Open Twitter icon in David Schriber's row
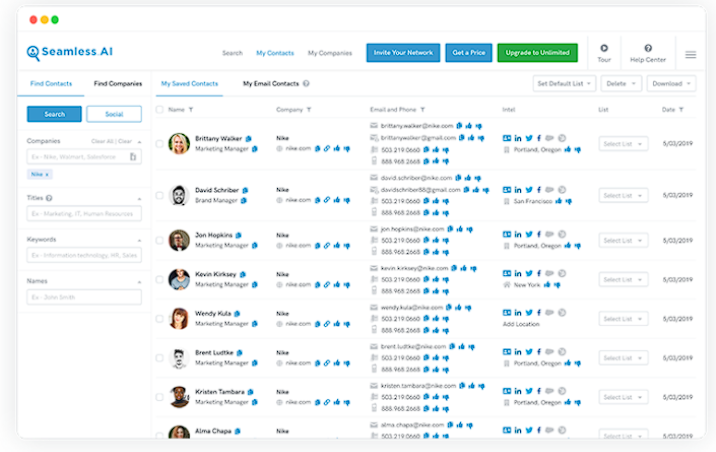The width and height of the screenshot is (716, 452). (x=529, y=190)
